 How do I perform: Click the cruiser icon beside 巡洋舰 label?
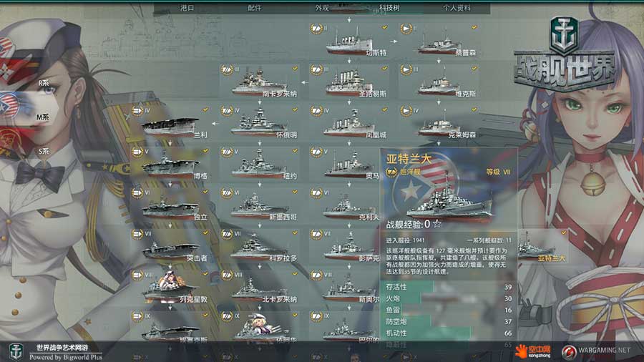(392, 172)
